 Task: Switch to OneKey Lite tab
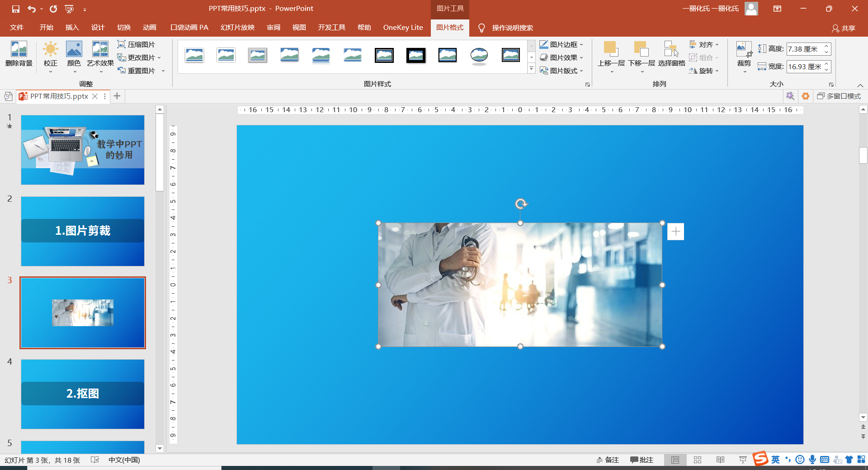pyautogui.click(x=403, y=28)
